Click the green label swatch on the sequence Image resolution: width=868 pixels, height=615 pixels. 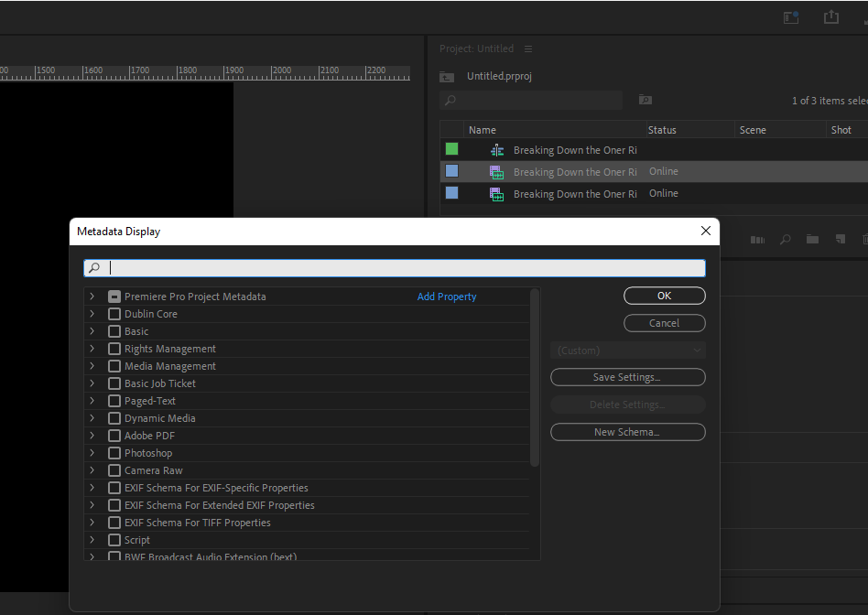point(450,148)
